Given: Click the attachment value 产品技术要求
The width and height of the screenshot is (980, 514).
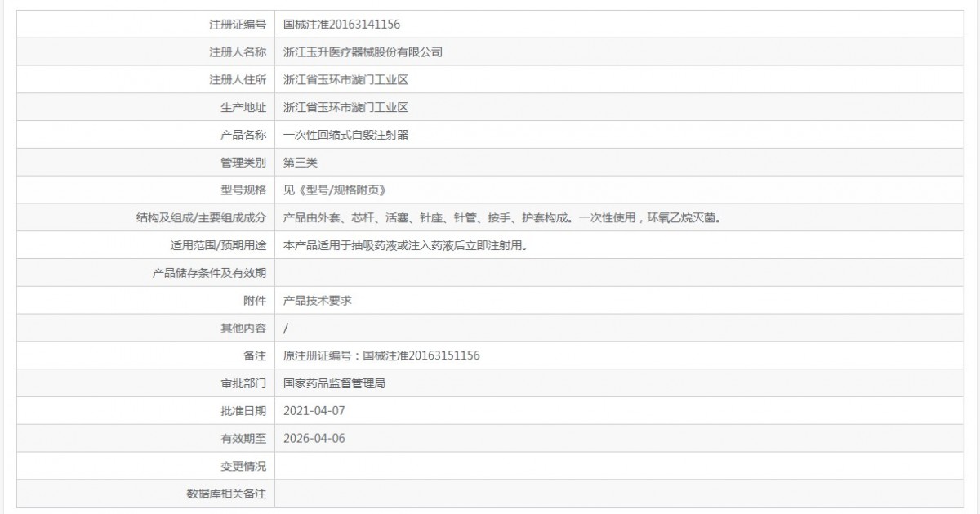Looking at the screenshot, I should [318, 301].
